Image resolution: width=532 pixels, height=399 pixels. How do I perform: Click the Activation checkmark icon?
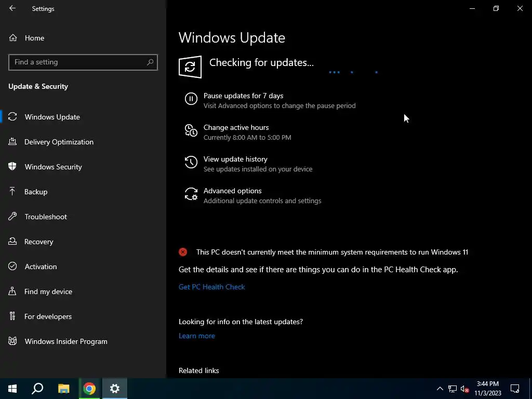coord(12,267)
